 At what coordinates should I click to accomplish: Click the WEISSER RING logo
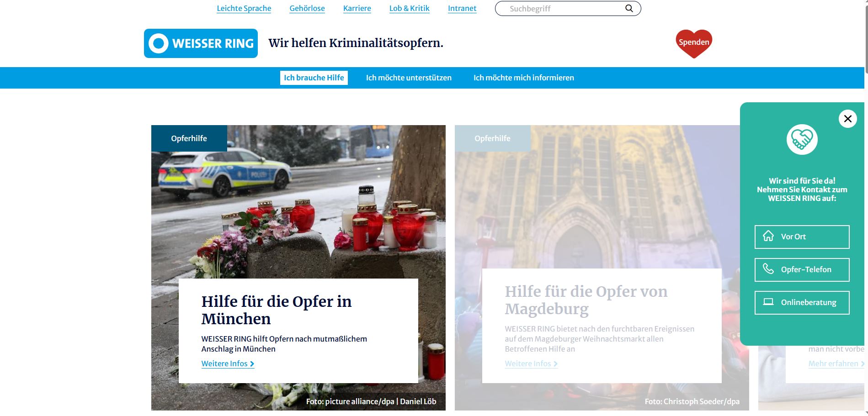click(x=201, y=43)
